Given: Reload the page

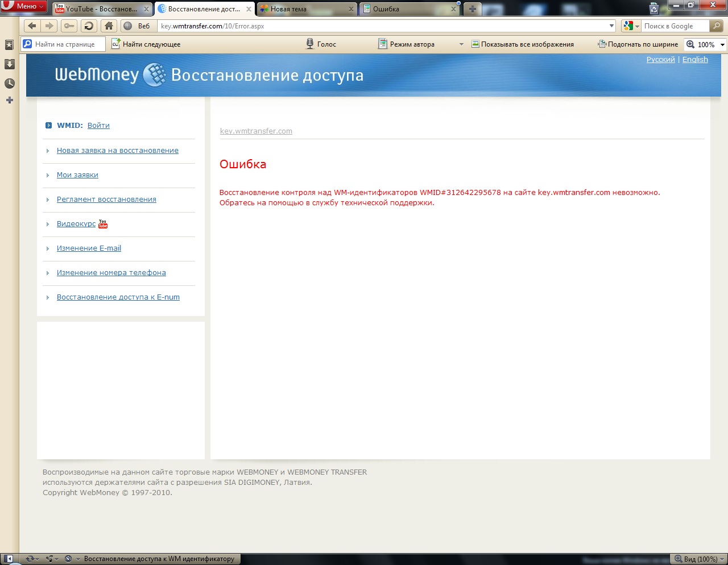Looking at the screenshot, I should 88,26.
